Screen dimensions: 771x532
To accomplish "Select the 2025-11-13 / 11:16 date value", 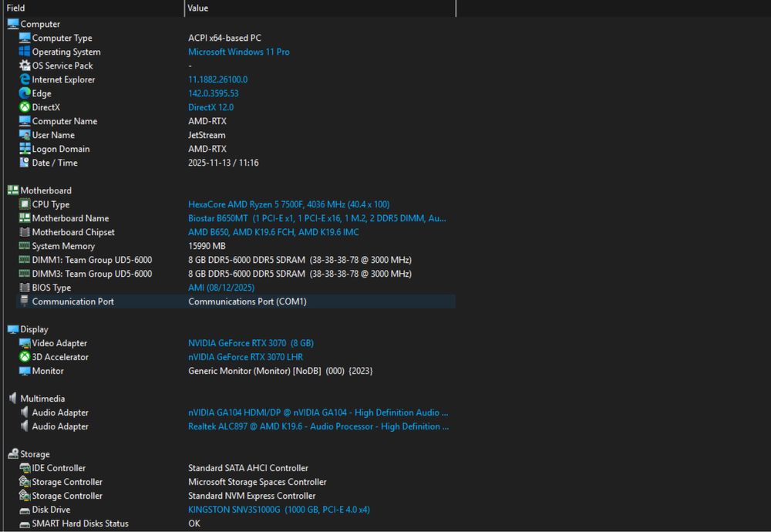I will pyautogui.click(x=224, y=163).
